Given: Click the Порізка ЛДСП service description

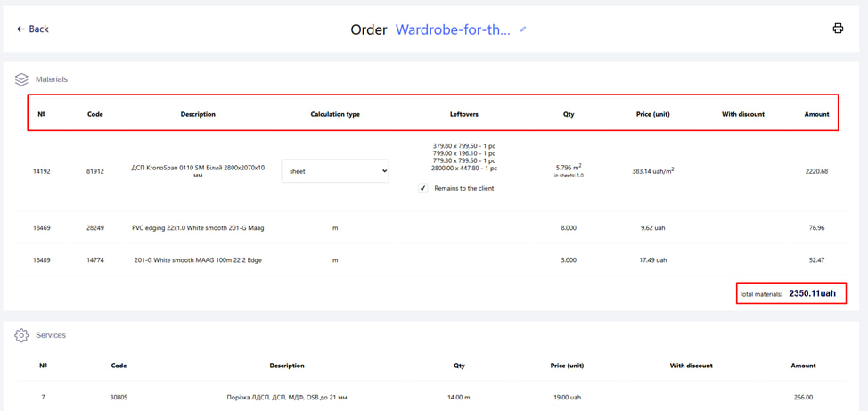Looking at the screenshot, I should [x=287, y=398].
